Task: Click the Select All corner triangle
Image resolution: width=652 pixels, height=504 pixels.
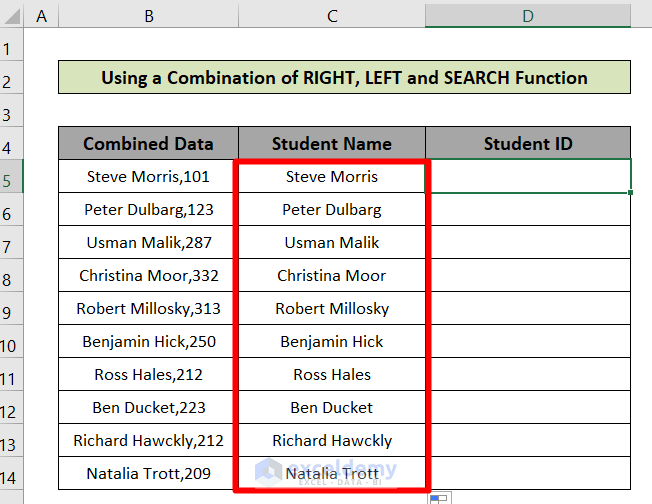Action: pos(12,16)
